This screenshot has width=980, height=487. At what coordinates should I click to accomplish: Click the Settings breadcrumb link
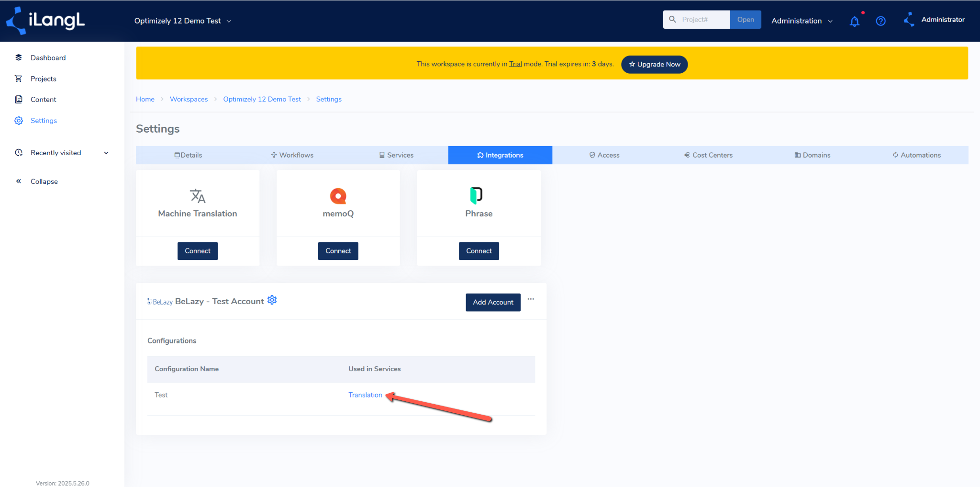click(329, 99)
